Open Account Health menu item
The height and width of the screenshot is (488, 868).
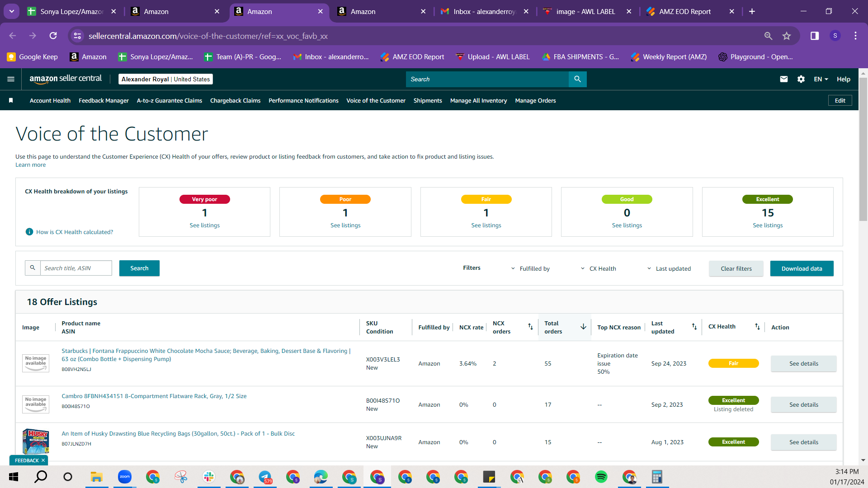[50, 100]
